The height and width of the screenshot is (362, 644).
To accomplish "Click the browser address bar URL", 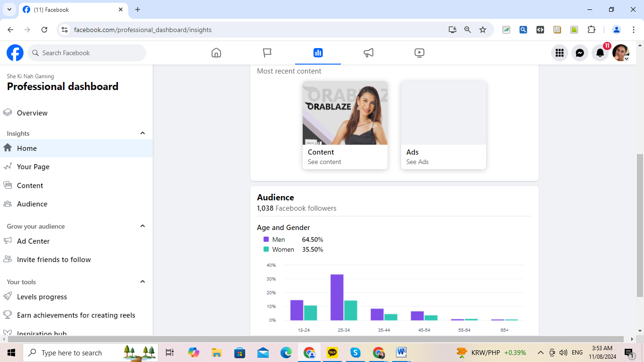I will [x=143, y=30].
